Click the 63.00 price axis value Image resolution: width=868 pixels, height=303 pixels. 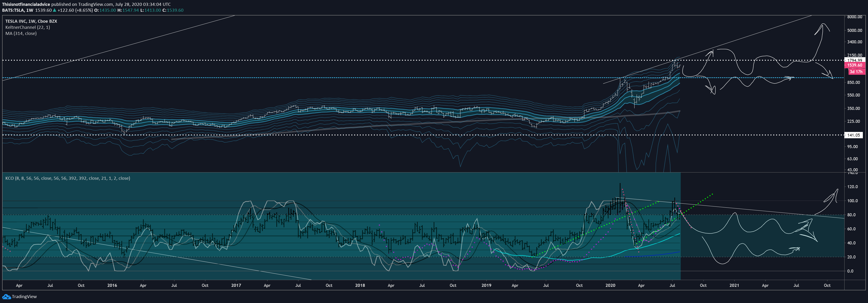[x=853, y=159]
